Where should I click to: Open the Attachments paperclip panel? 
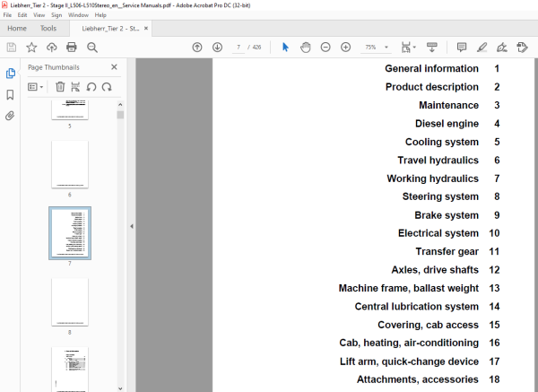point(10,116)
